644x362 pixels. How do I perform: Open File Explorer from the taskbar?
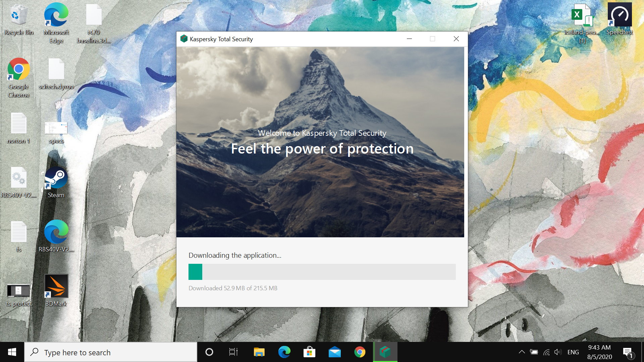point(259,352)
